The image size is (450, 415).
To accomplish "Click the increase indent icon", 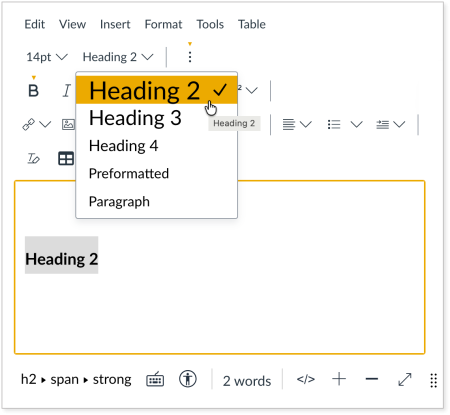I will (382, 124).
